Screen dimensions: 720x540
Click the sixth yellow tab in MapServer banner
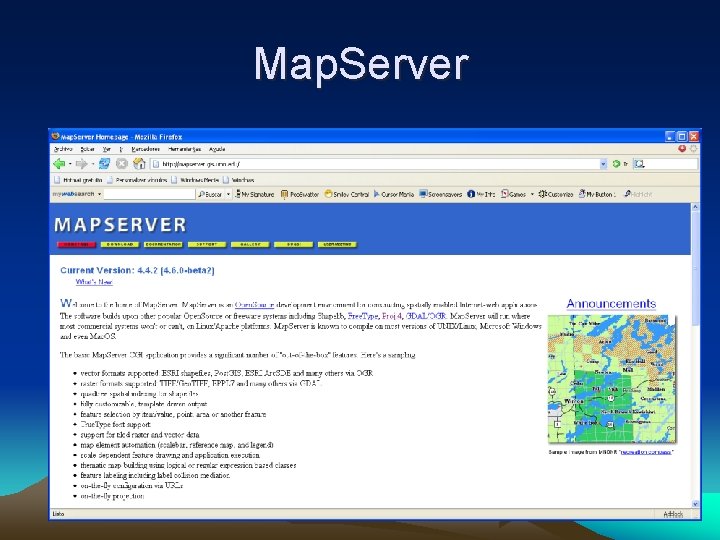click(293, 244)
